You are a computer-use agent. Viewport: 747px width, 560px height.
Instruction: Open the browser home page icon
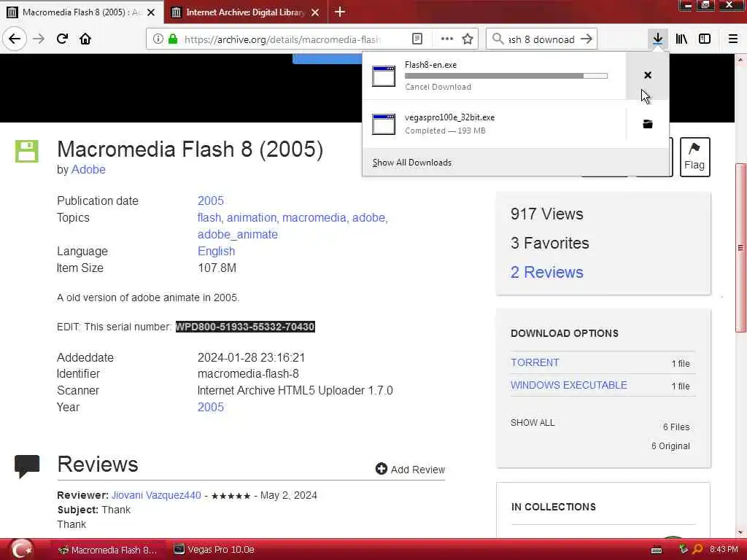[x=85, y=39]
